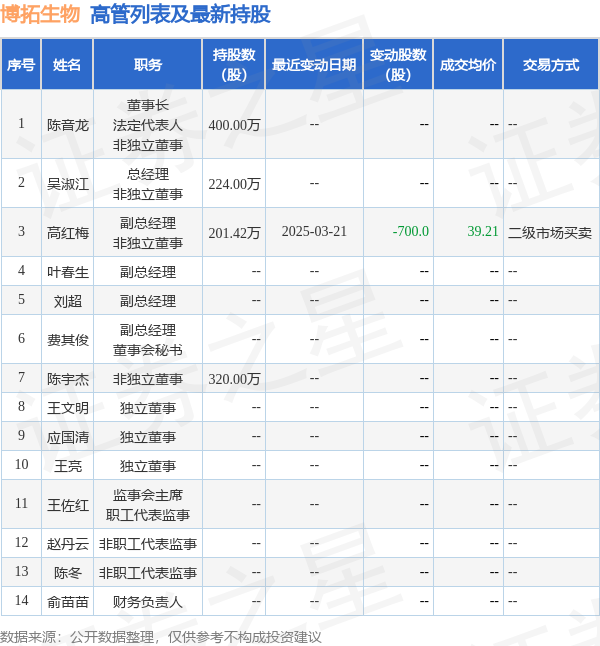
Task: Click the date 2025-03-21
Action: (314, 232)
